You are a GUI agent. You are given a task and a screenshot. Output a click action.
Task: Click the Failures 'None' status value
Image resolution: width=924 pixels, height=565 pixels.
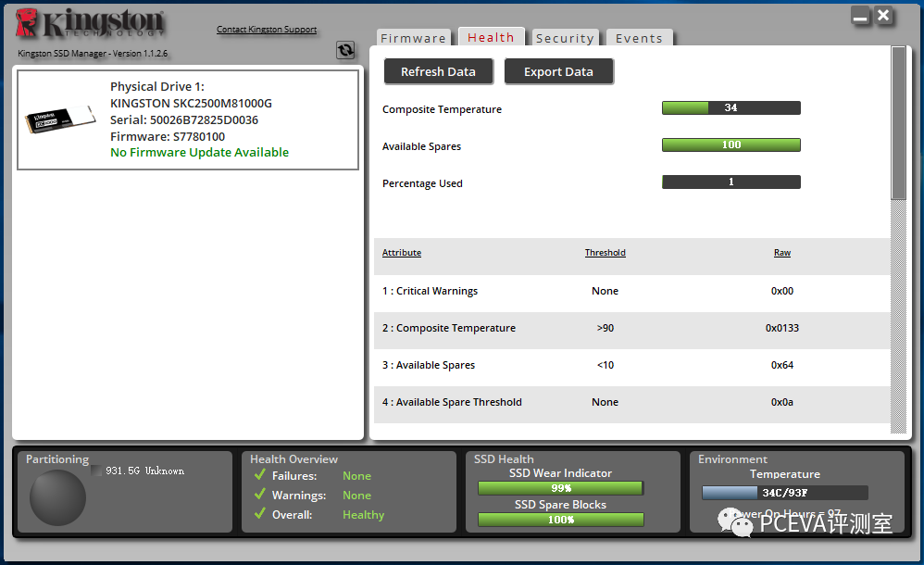coord(356,475)
